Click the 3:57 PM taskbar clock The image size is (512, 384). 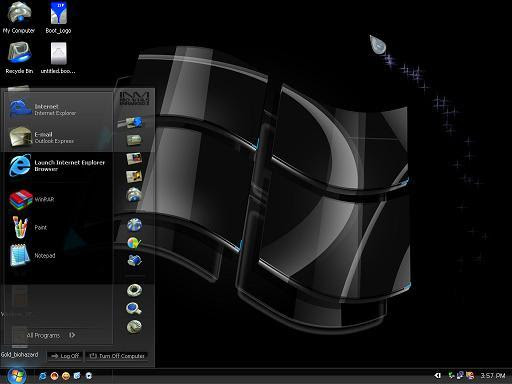pyautogui.click(x=492, y=376)
